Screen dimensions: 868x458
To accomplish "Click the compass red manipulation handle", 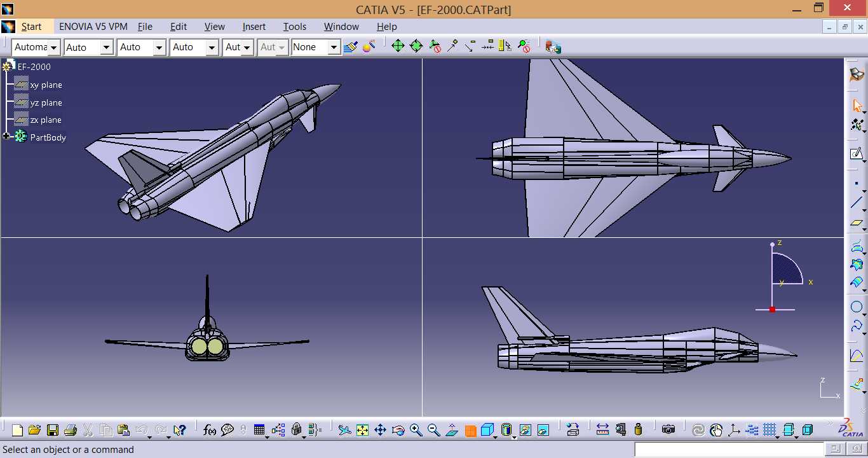I will pyautogui.click(x=772, y=309).
